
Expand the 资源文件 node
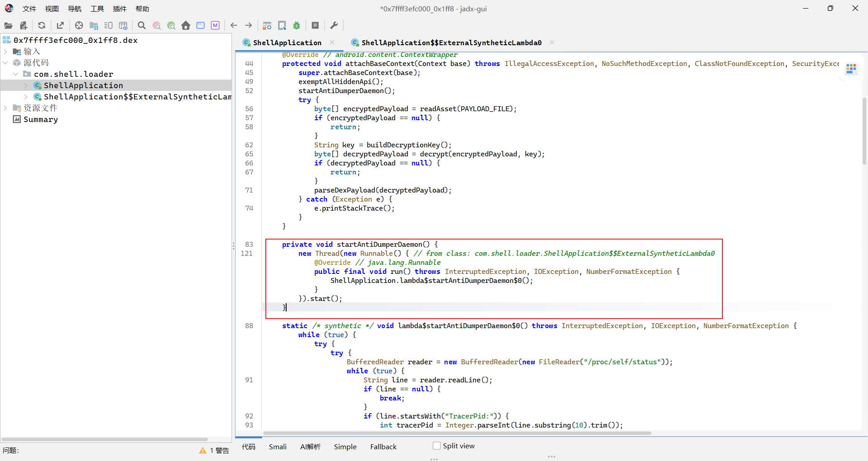(x=5, y=108)
